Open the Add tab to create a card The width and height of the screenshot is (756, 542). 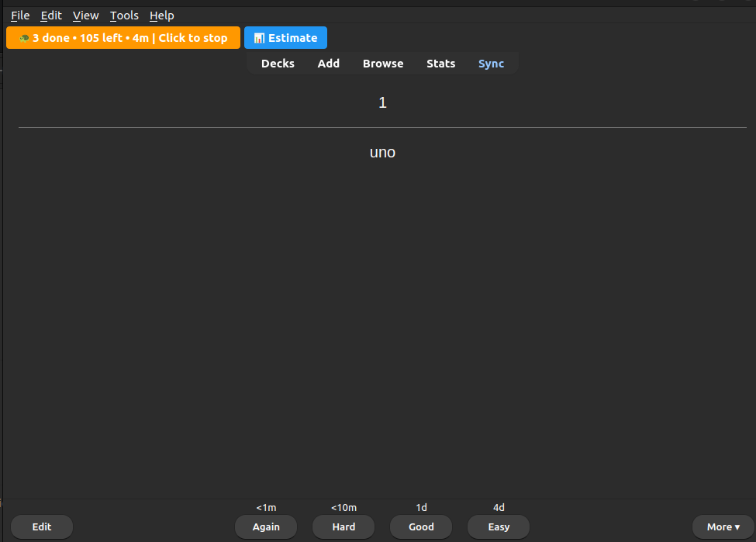(328, 64)
